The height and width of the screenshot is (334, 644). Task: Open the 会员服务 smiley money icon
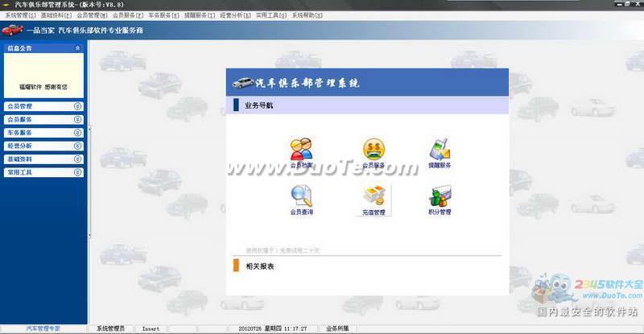pyautogui.click(x=374, y=150)
